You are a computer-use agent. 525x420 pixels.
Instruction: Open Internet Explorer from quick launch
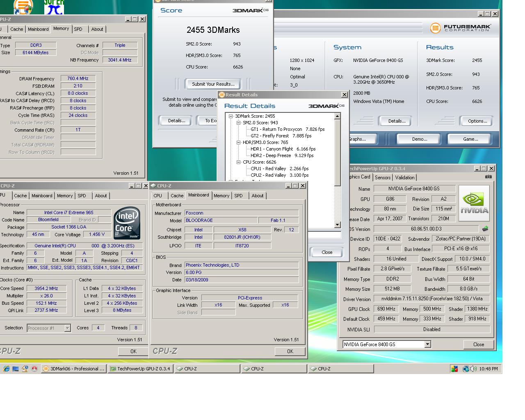(x=6, y=369)
